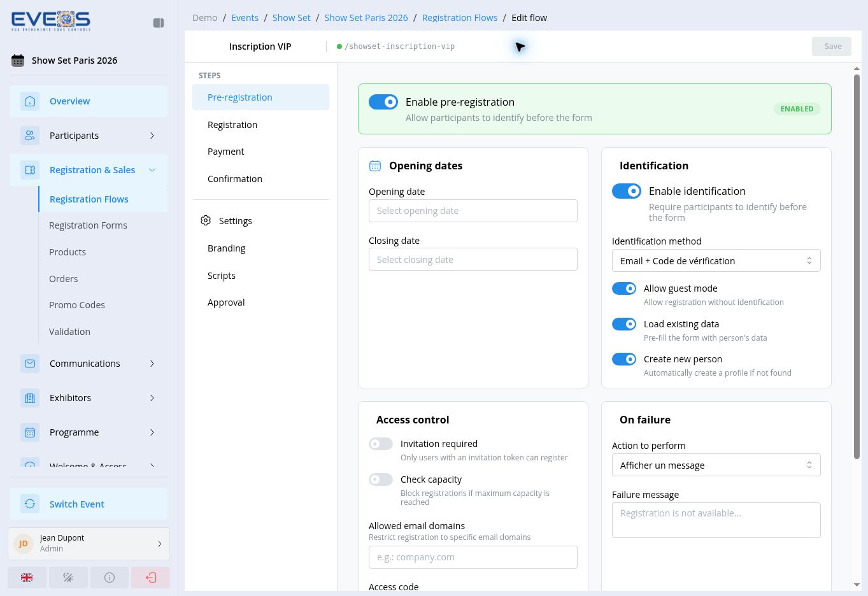Viewport: 868px width, 596px height.
Task: Open Registration Forms in sidebar
Action: tap(103, 225)
